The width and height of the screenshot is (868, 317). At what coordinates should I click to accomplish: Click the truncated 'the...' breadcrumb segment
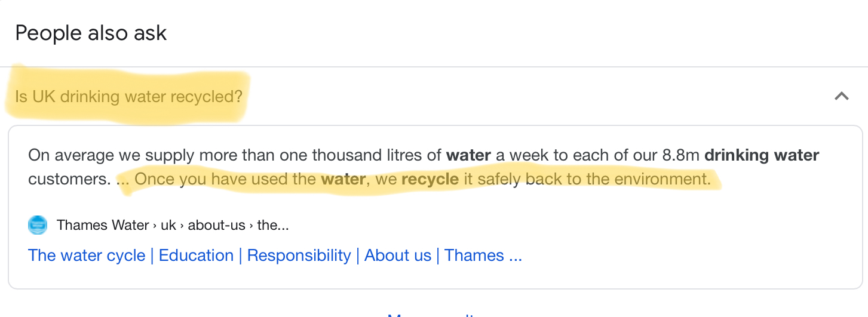pos(273,225)
